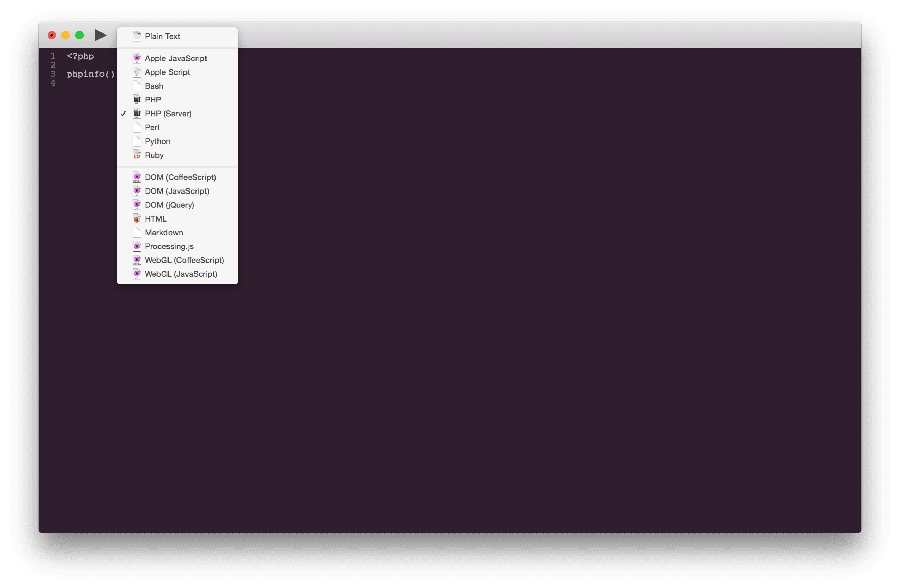Minimize the window with yellow button
Image resolution: width=900 pixels, height=588 pixels.
coord(65,35)
